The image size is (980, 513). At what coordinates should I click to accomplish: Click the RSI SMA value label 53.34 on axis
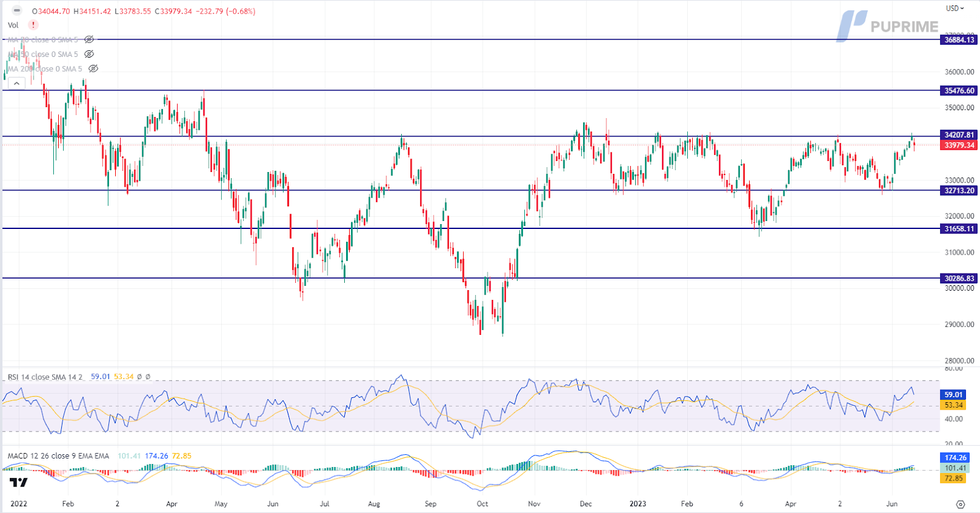953,405
